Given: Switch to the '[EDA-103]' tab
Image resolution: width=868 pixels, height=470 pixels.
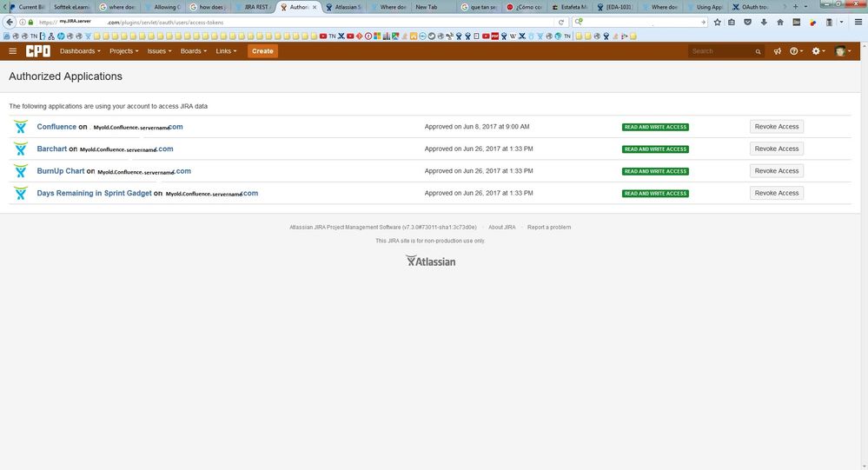Looking at the screenshot, I should click(614, 7).
